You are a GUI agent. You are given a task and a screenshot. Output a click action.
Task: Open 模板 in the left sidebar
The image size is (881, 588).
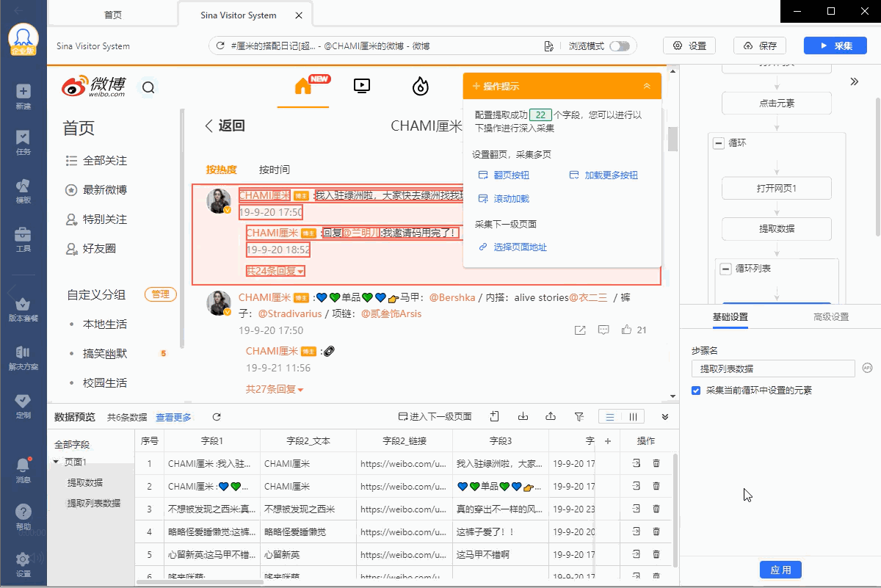tap(23, 191)
